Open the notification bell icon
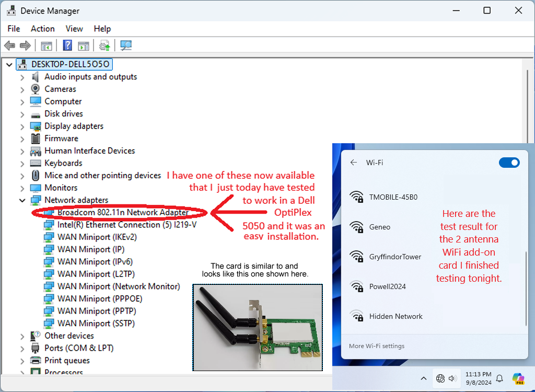 (499, 378)
